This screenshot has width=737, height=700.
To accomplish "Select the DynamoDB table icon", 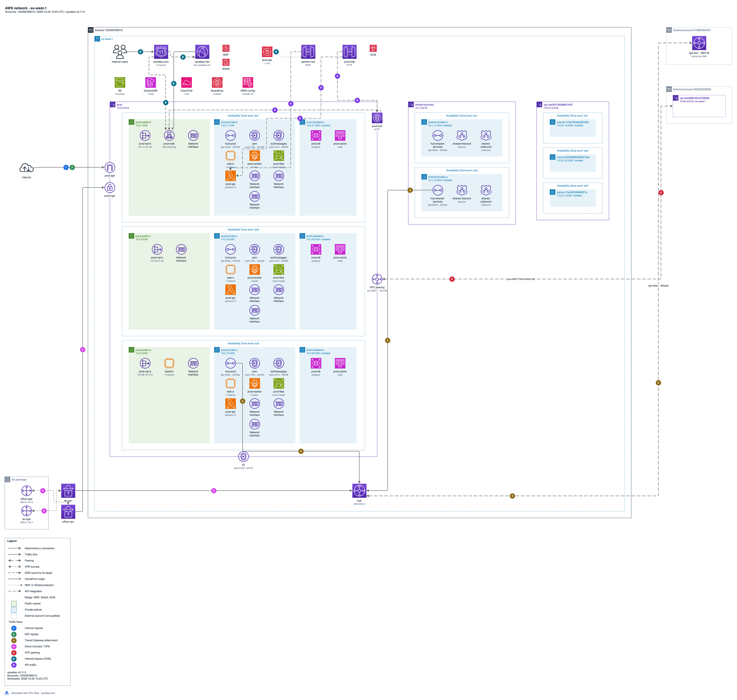I will 150,83.
